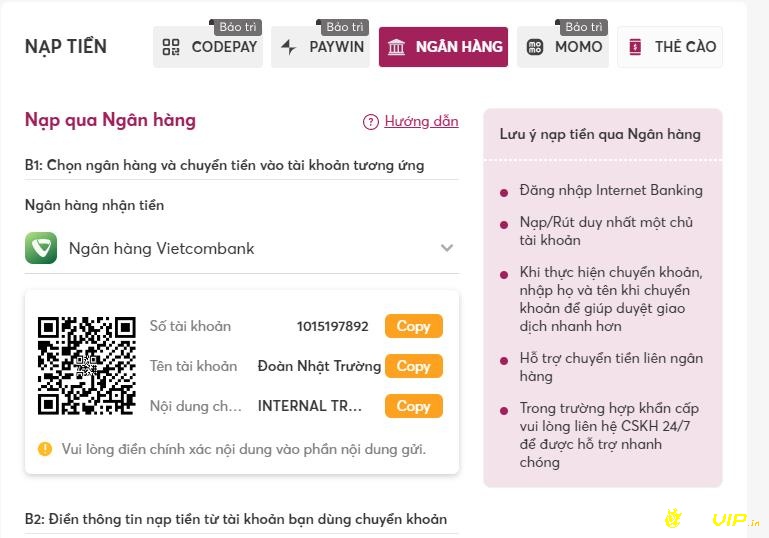
Task: Open the CODEPAY deposit tab
Action: pos(208,47)
